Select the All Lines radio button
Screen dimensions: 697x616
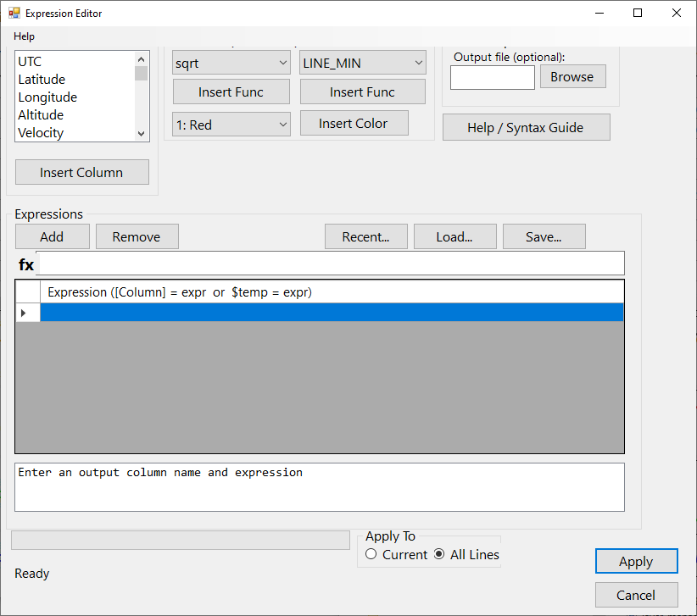tap(439, 554)
